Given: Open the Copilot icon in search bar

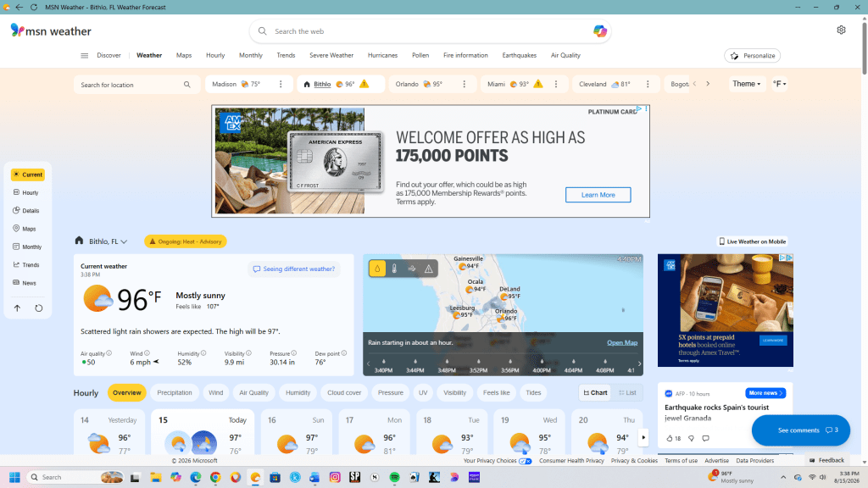Looking at the screenshot, I should click(x=599, y=31).
